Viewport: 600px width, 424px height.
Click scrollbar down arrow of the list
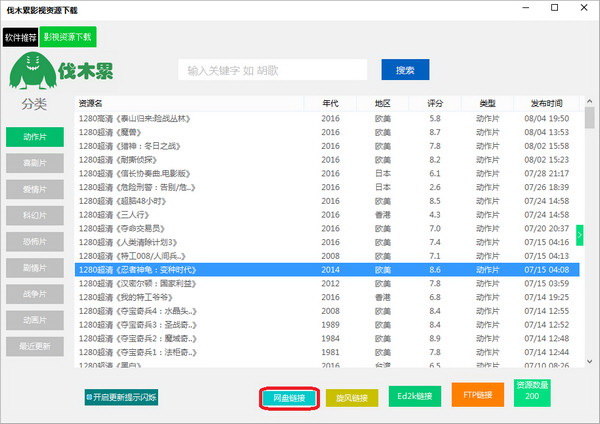click(x=589, y=361)
